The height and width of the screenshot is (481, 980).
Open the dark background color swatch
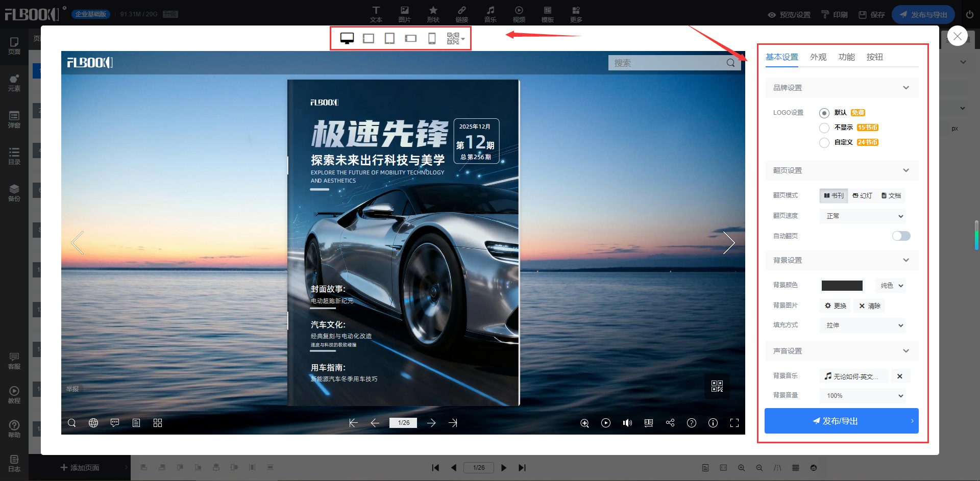[842, 286]
